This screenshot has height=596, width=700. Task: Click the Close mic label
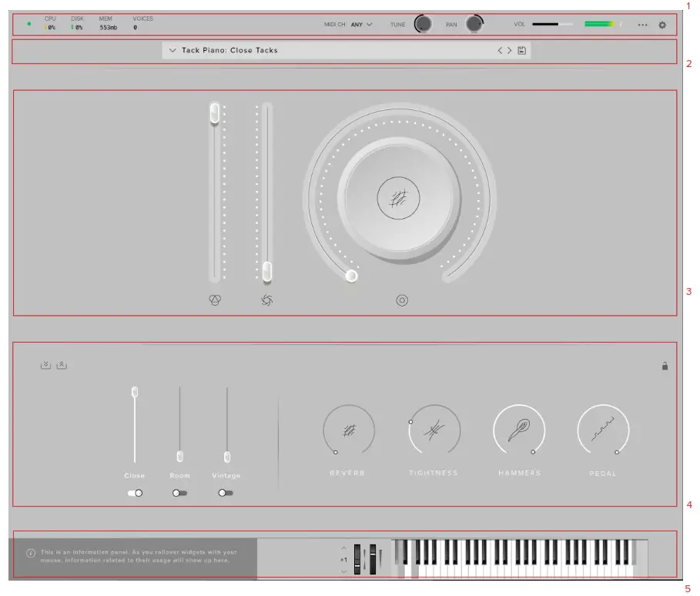tap(134, 476)
